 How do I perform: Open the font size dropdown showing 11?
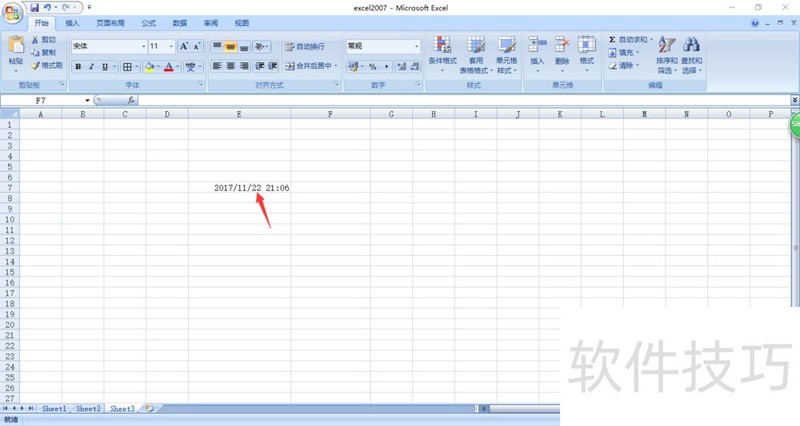(x=171, y=46)
